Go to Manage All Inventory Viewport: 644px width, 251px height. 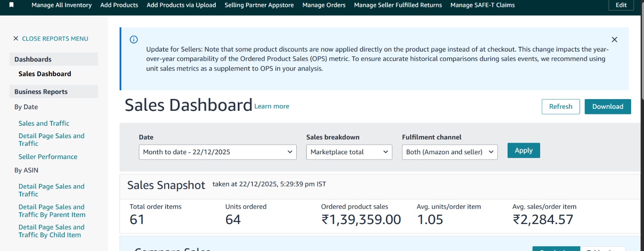62,5
